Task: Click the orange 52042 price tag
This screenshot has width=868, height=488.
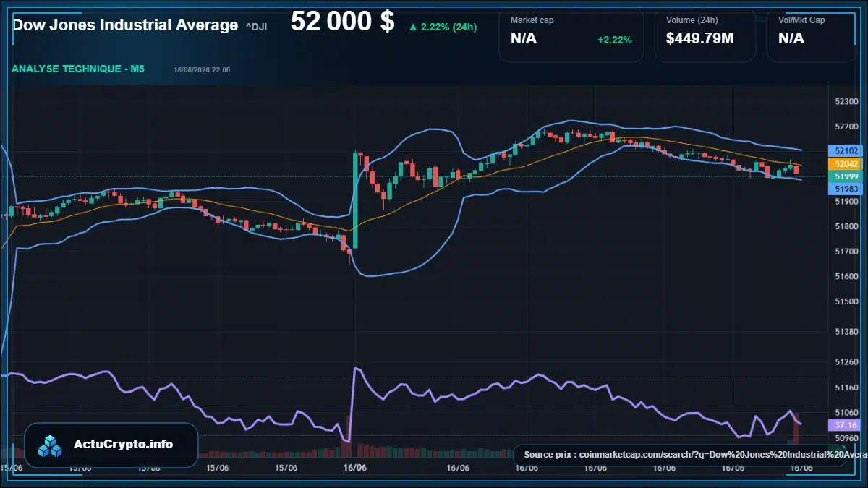Action: (x=846, y=164)
